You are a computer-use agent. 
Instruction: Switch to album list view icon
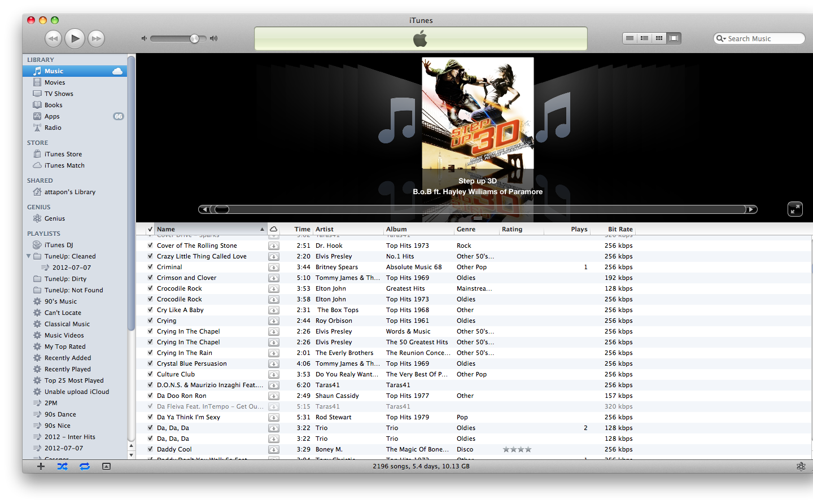point(644,38)
